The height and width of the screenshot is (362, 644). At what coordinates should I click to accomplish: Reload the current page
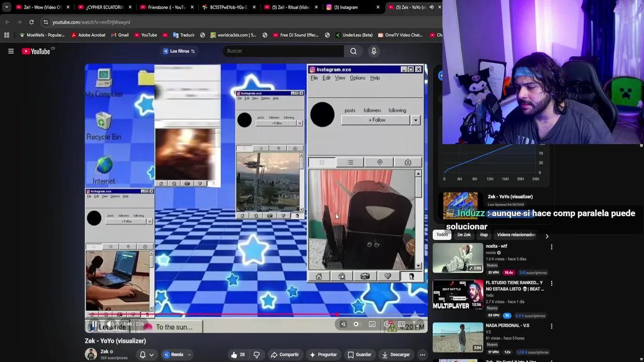pos(31,22)
